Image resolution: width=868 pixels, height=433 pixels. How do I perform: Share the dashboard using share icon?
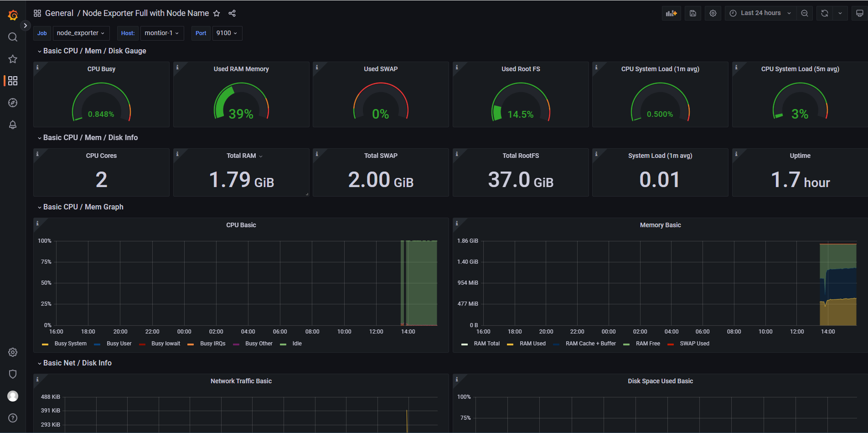coord(232,13)
